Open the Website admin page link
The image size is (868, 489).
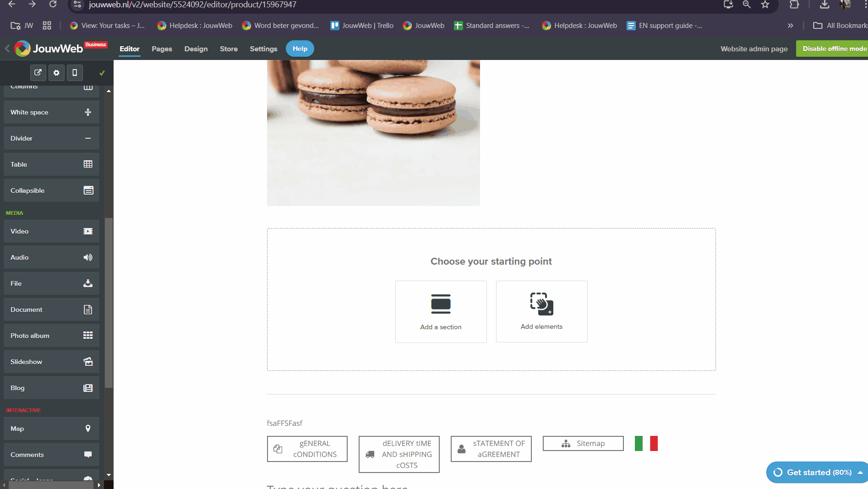754,49
